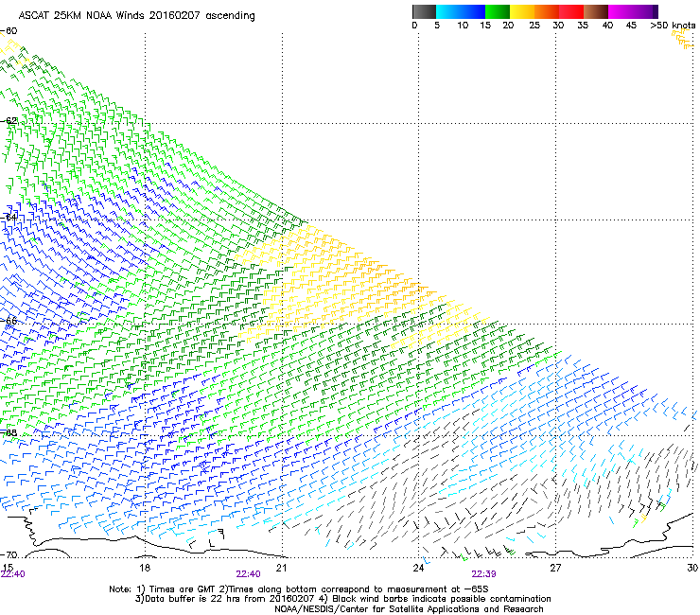Click the '24' longitude axis label
The image size is (700, 615).
click(418, 568)
